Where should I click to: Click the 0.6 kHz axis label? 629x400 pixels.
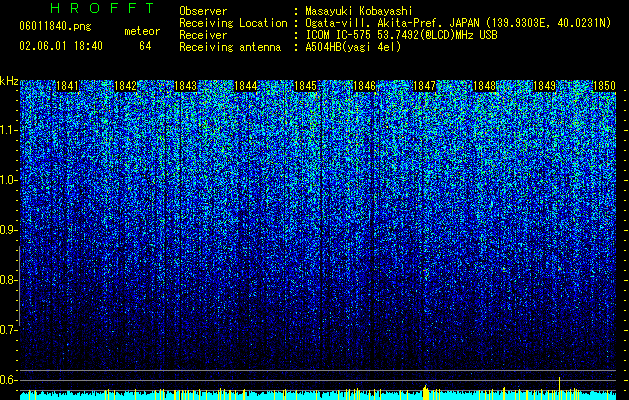coord(8,380)
